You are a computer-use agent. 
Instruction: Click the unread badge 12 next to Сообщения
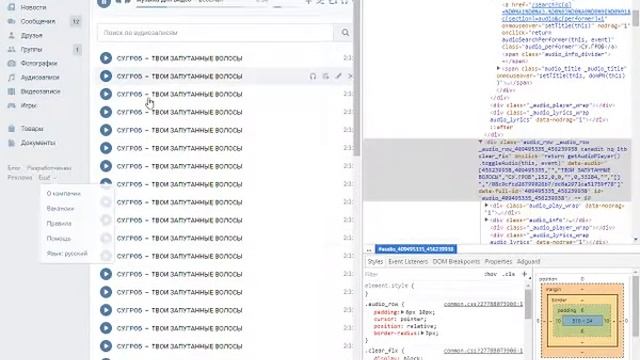coord(76,21)
